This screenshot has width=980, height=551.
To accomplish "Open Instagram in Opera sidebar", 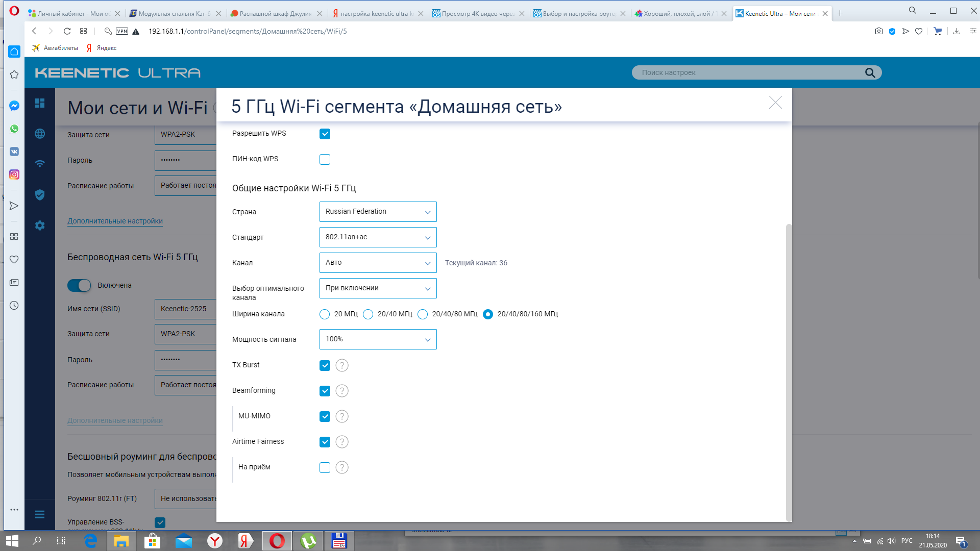I will (14, 174).
